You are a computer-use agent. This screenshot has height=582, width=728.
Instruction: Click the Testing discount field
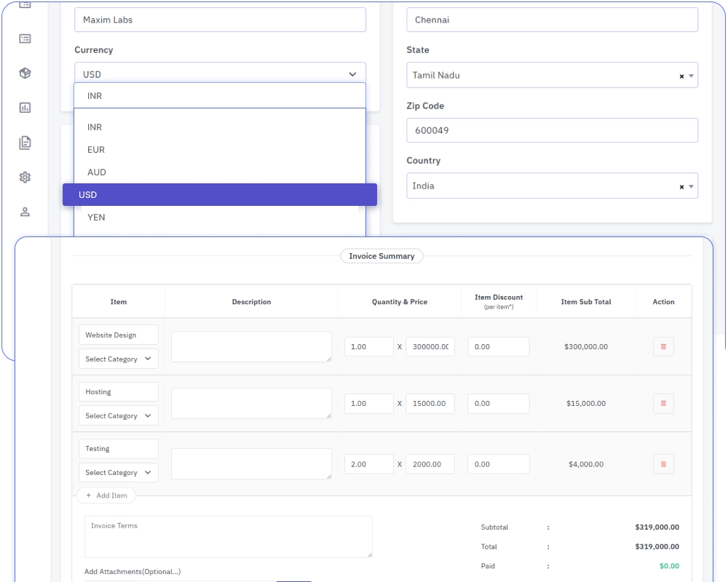click(499, 464)
